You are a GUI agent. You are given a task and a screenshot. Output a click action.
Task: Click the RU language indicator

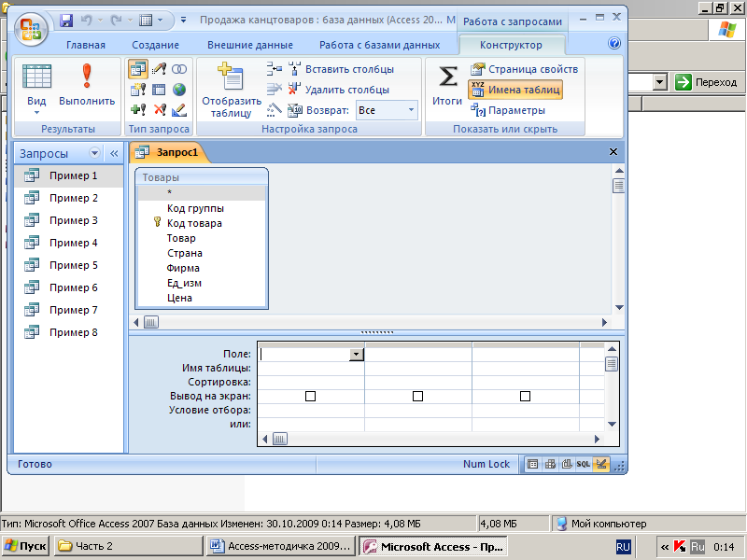pos(623,547)
